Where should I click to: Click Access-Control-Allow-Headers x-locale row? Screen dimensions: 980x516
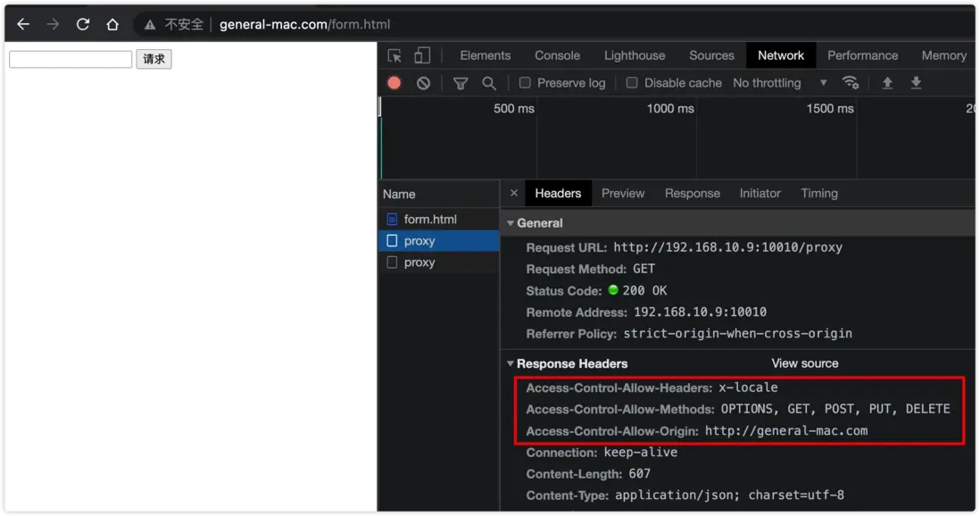pyautogui.click(x=652, y=387)
